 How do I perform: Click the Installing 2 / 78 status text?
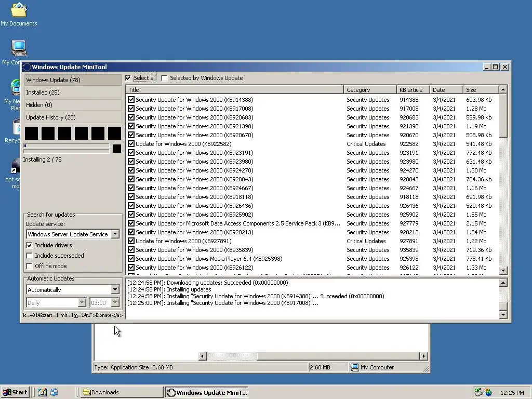point(43,159)
